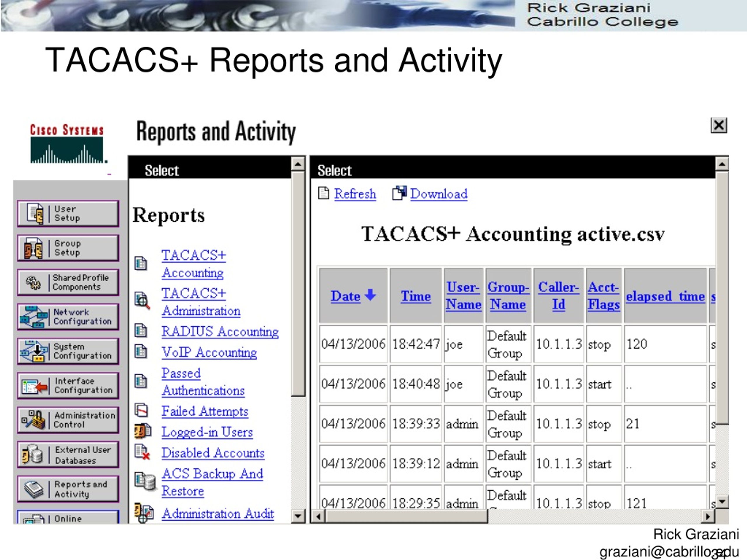
Task: Click the Passed Authentications report icon
Action: point(141,381)
